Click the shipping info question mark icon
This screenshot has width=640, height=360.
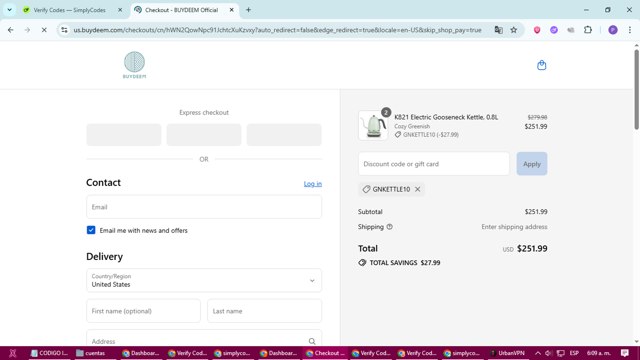[389, 227]
